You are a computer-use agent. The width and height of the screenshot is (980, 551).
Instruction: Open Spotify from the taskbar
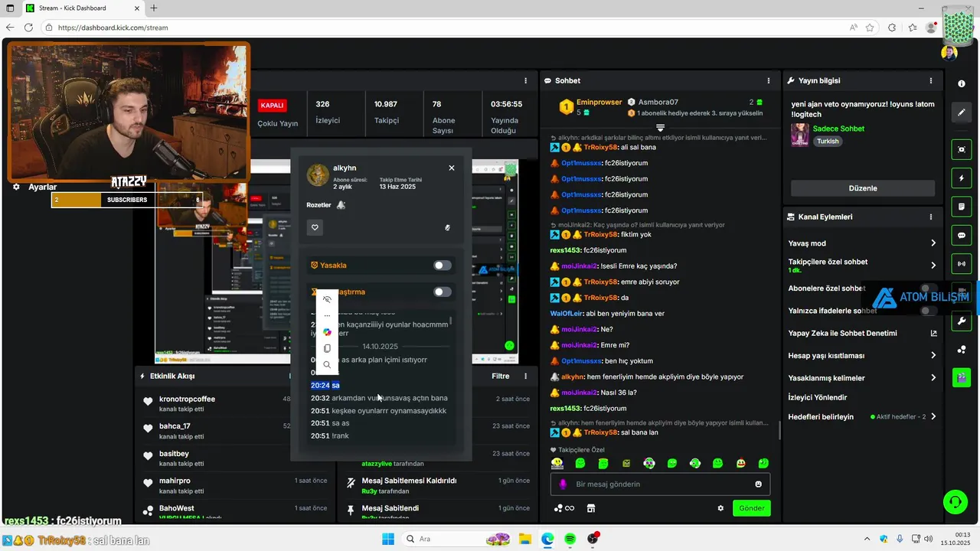[570, 539]
